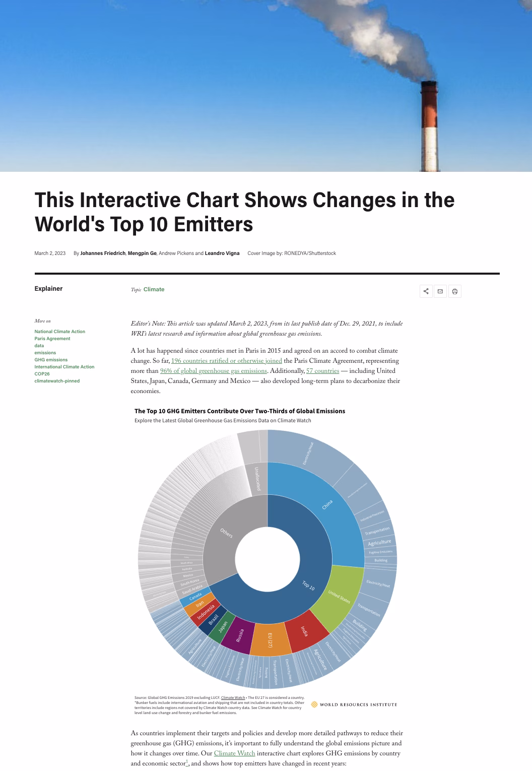Open author Leandro Vigna's profile
Image resolution: width=532 pixels, height=771 pixels.
222,253
